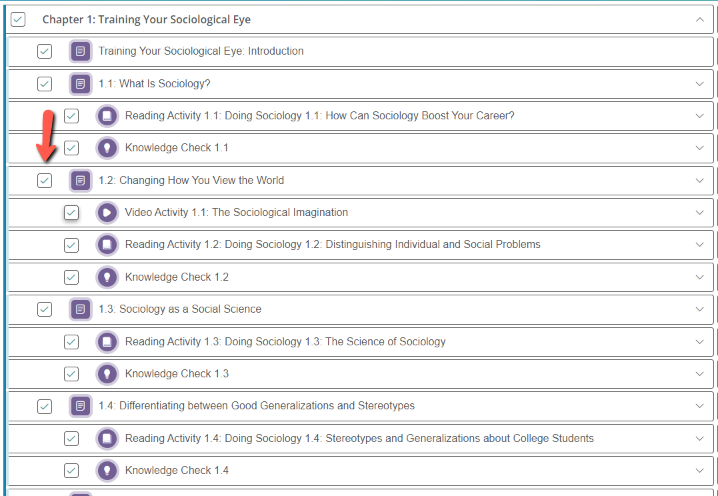Click the Training Your Sociological Eye: Introduction text
The width and height of the screenshot is (718, 496).
coord(201,51)
